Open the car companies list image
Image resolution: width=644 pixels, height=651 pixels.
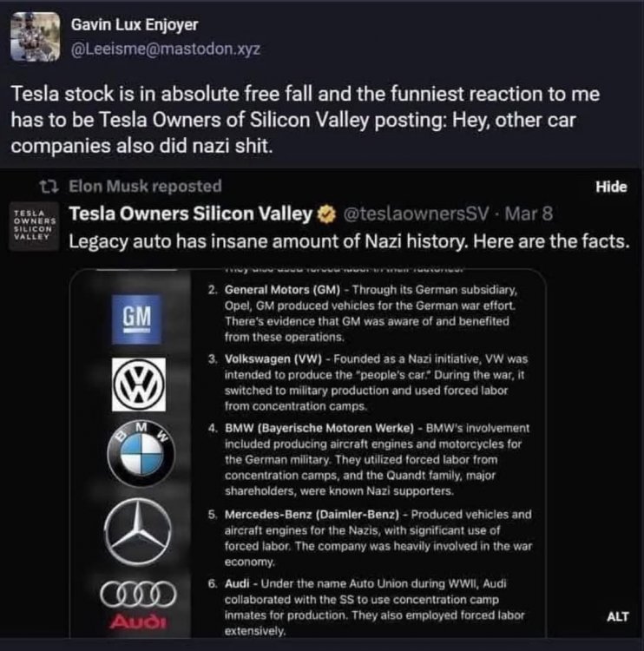point(347,451)
